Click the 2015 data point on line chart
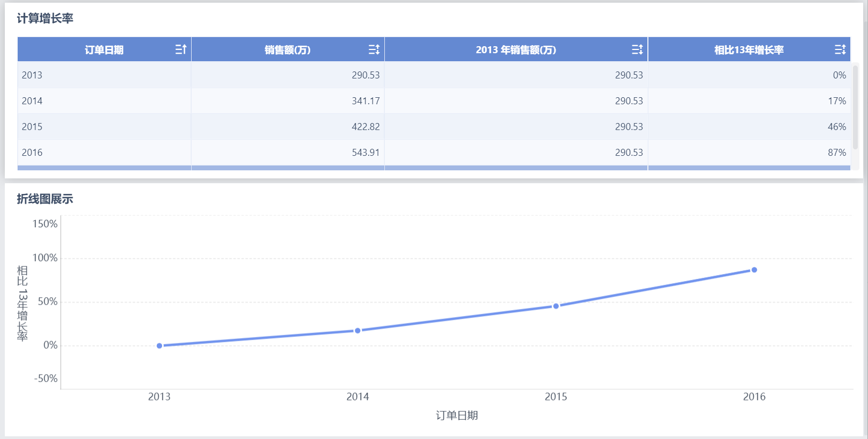868x439 pixels. (556, 306)
